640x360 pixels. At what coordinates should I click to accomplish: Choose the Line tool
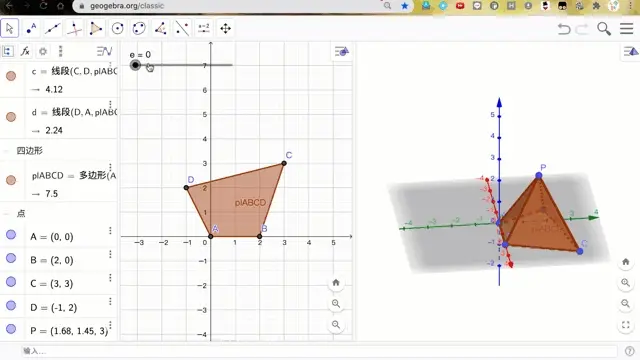(x=53, y=28)
